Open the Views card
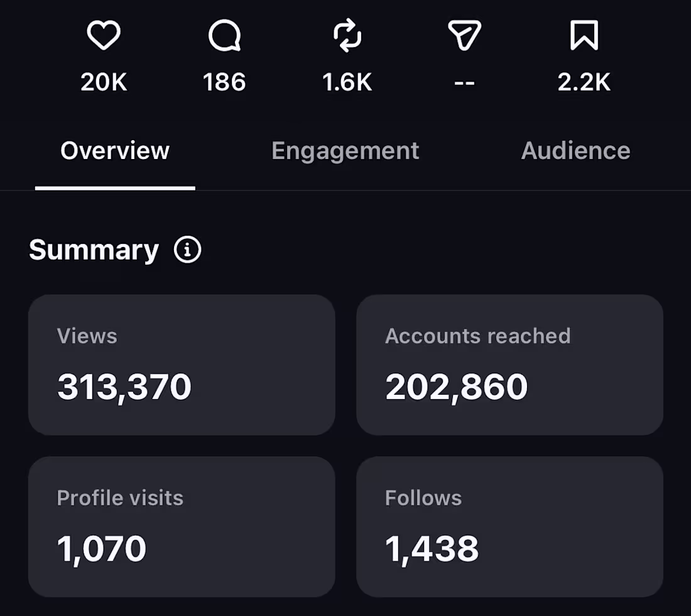The width and height of the screenshot is (691, 616). [x=182, y=365]
